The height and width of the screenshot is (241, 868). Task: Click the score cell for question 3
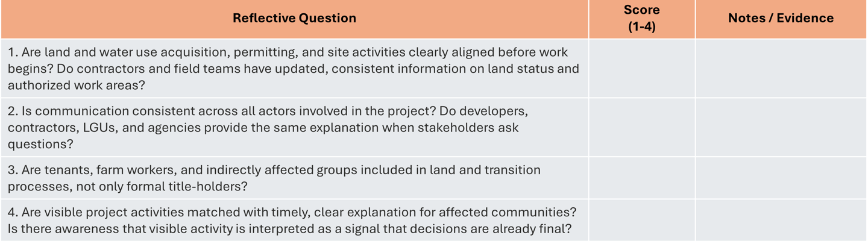(x=641, y=178)
